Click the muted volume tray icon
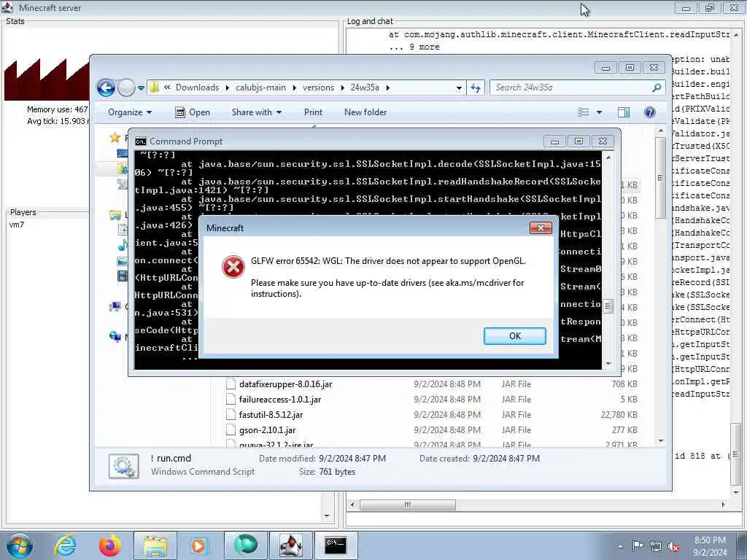Viewport: 747px width, 560px height. click(673, 547)
